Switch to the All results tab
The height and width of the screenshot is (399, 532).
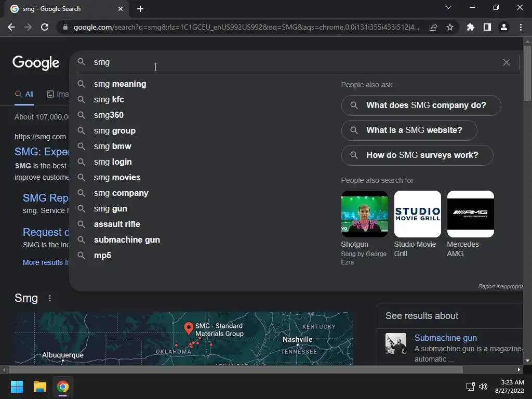(x=24, y=95)
